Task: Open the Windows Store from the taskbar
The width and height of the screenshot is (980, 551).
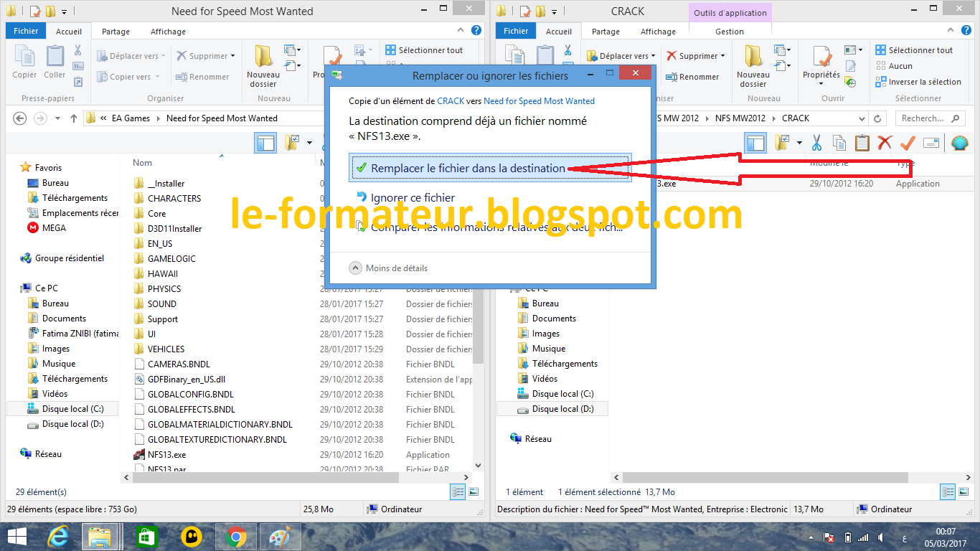Action: pos(146,537)
